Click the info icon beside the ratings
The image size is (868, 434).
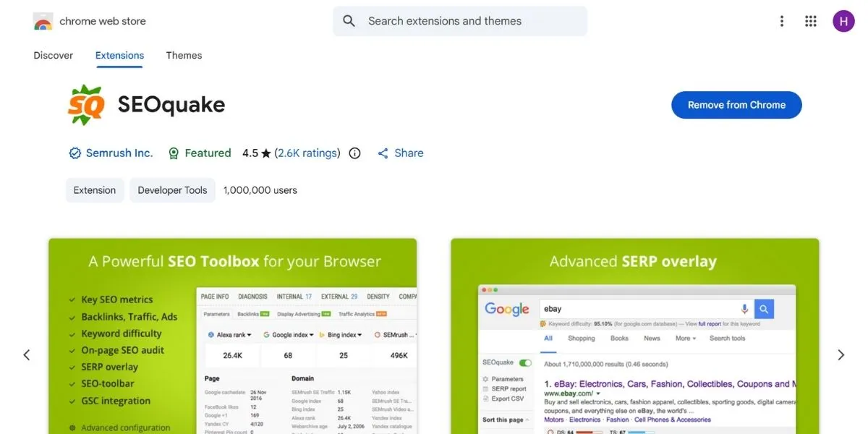[x=354, y=153]
